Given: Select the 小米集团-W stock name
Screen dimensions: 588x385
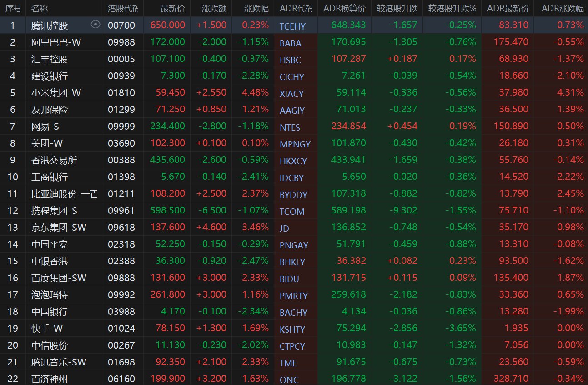Looking at the screenshot, I should (56, 93).
